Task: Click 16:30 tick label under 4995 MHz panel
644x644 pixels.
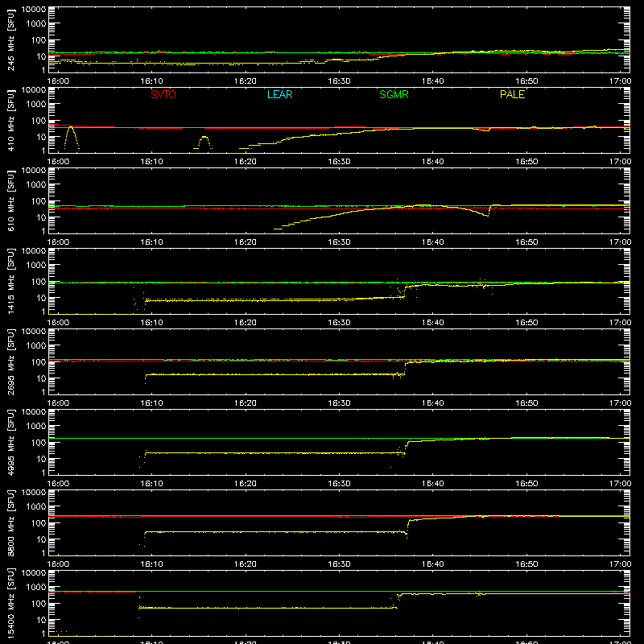Action: 339,484
